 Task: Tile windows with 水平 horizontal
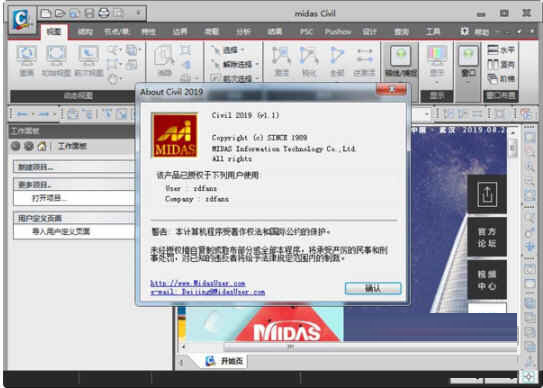(501, 50)
